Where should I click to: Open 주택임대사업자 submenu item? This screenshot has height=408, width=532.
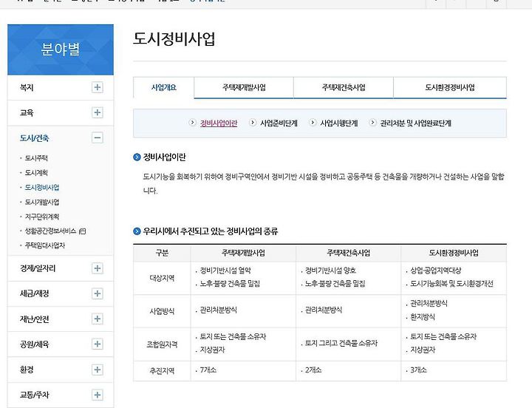(x=45, y=245)
